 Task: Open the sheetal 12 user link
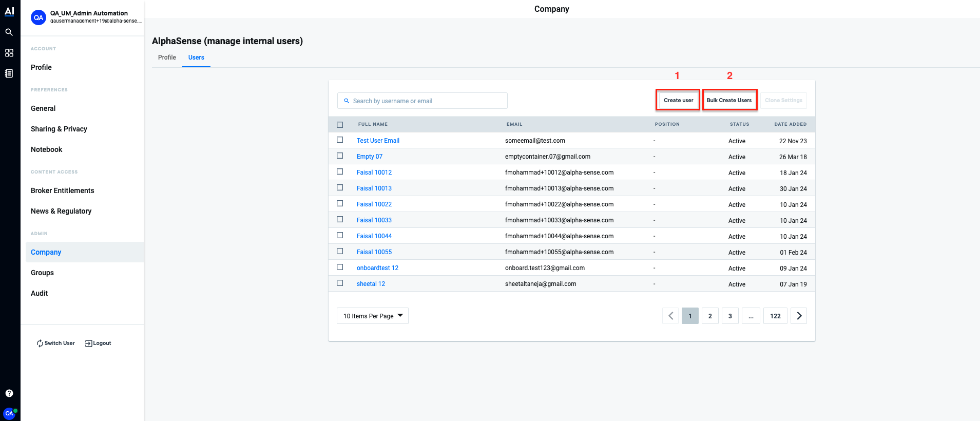pos(371,284)
